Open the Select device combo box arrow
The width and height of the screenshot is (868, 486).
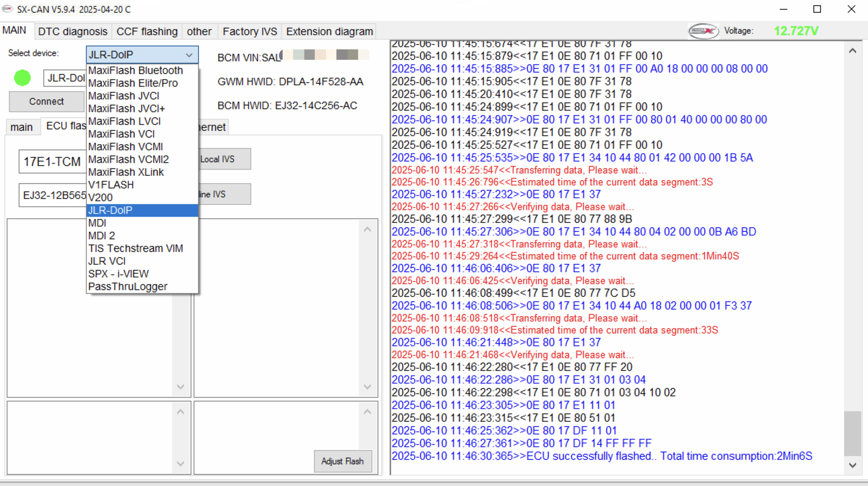[x=189, y=55]
